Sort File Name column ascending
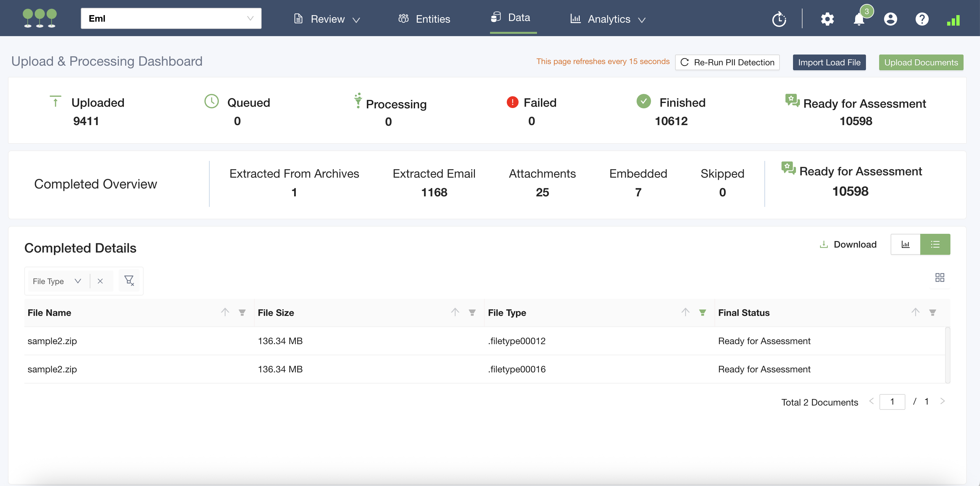Viewport: 980px width, 486px height. click(x=225, y=312)
